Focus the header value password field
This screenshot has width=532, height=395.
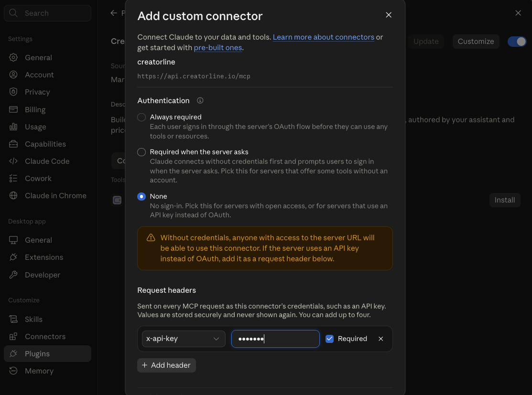[275, 339]
